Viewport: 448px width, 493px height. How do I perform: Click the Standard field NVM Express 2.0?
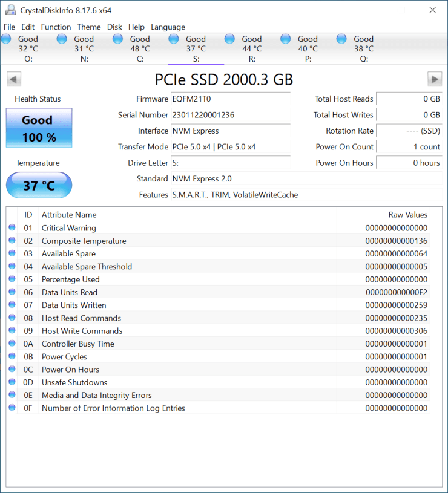306,179
